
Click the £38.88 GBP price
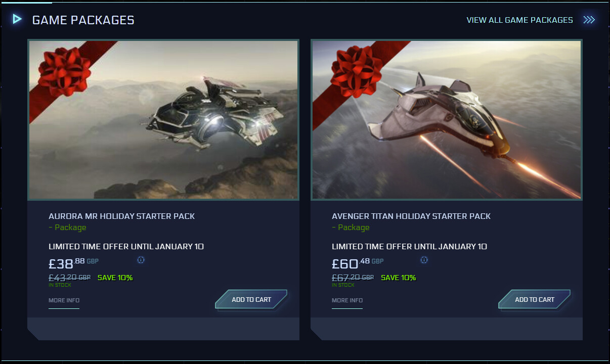pyautogui.click(x=74, y=263)
